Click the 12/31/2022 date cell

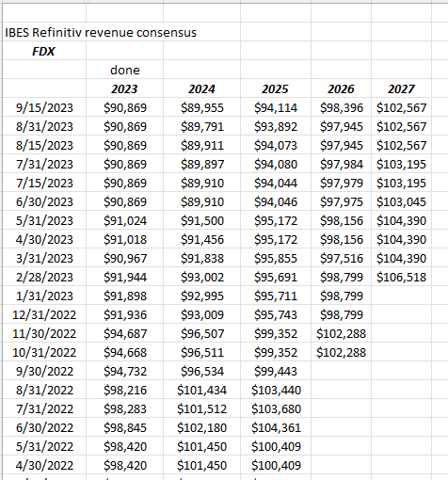[44, 314]
